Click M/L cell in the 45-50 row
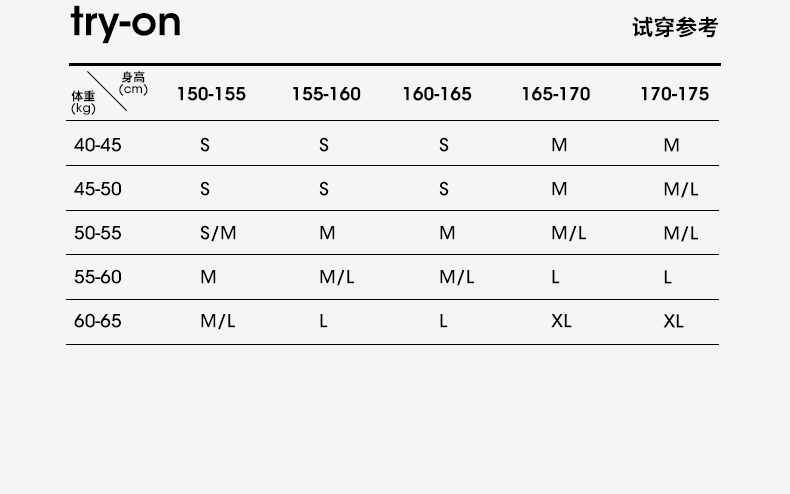This screenshot has width=790, height=494. pyautogui.click(x=680, y=189)
